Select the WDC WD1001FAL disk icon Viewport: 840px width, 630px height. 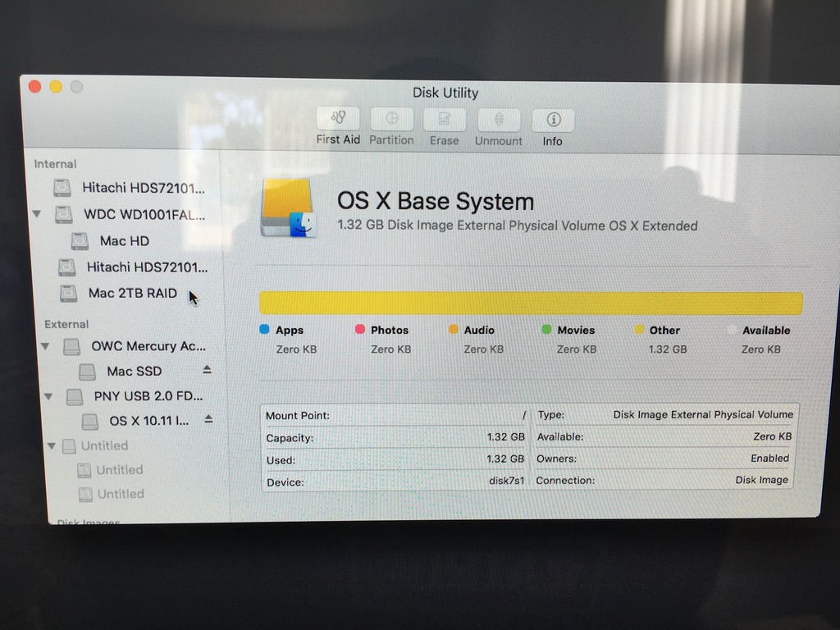tap(64, 215)
